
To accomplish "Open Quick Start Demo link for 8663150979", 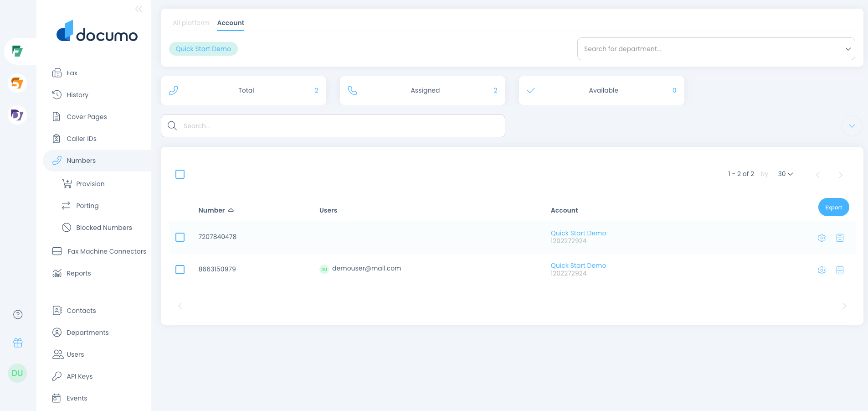I will point(578,265).
